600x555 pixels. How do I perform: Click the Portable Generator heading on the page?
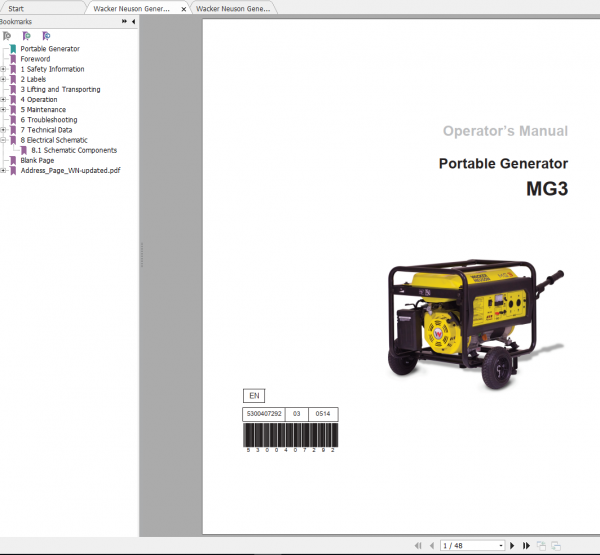tap(503, 163)
